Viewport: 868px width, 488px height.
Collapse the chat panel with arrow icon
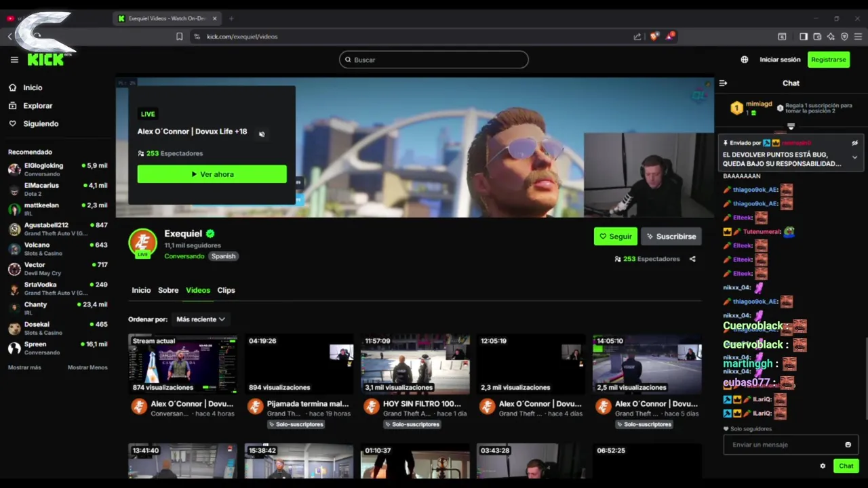(723, 83)
